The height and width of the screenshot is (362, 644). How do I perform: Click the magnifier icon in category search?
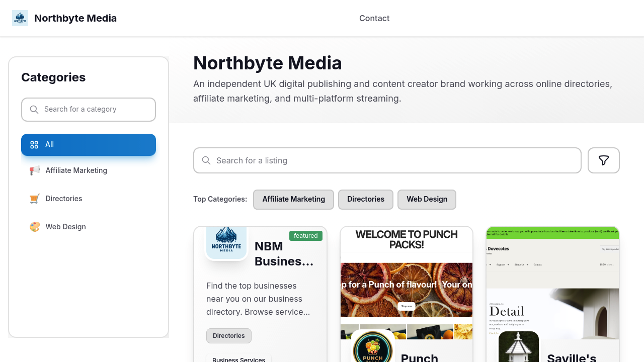34,110
